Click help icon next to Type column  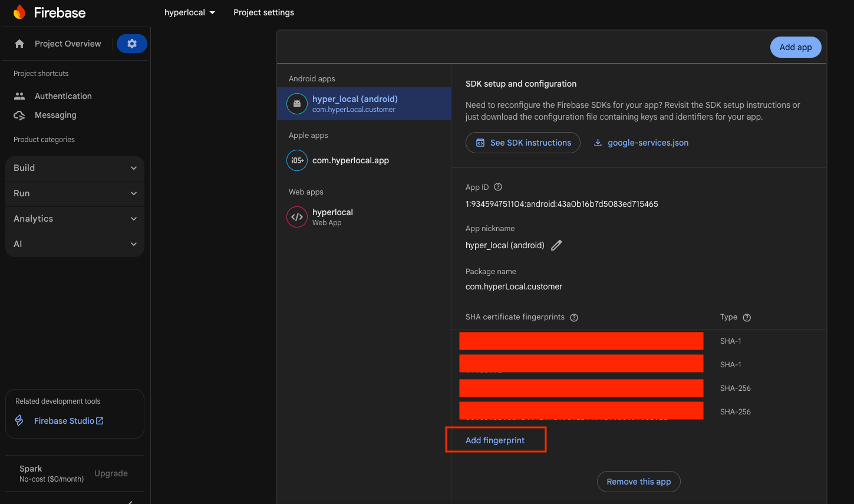(x=747, y=317)
